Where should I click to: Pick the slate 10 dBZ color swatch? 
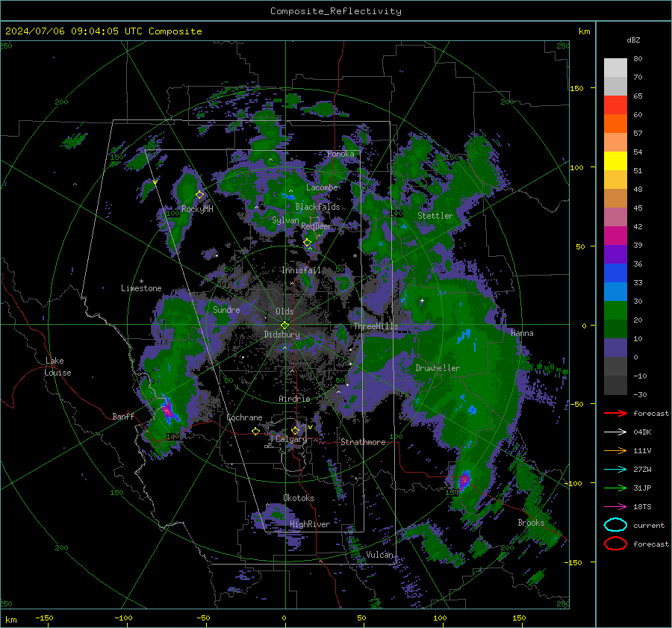(615, 348)
